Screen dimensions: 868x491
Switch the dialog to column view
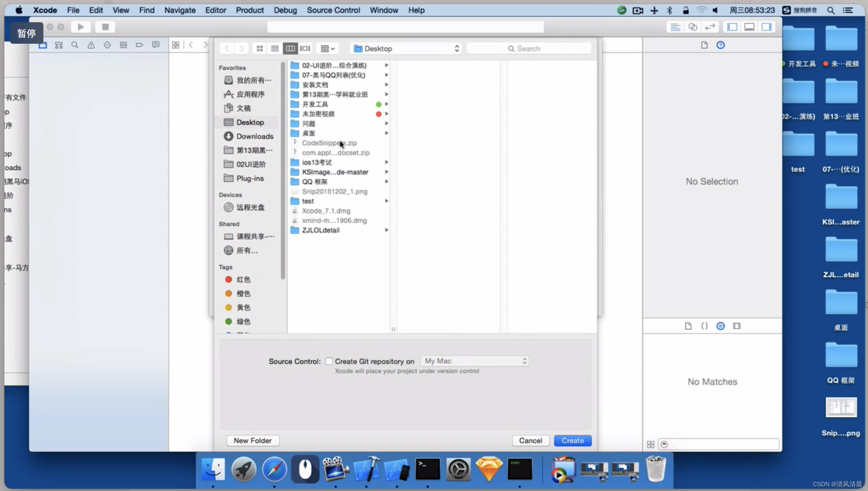290,48
